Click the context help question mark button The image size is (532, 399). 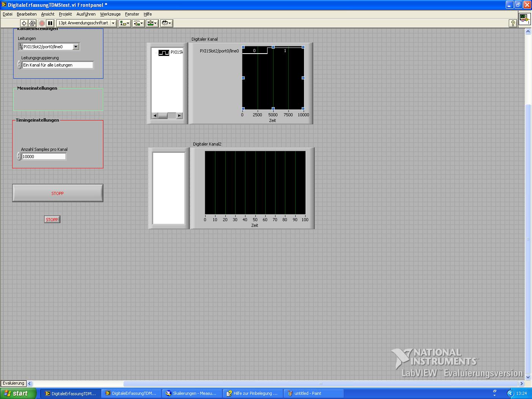[x=513, y=23]
